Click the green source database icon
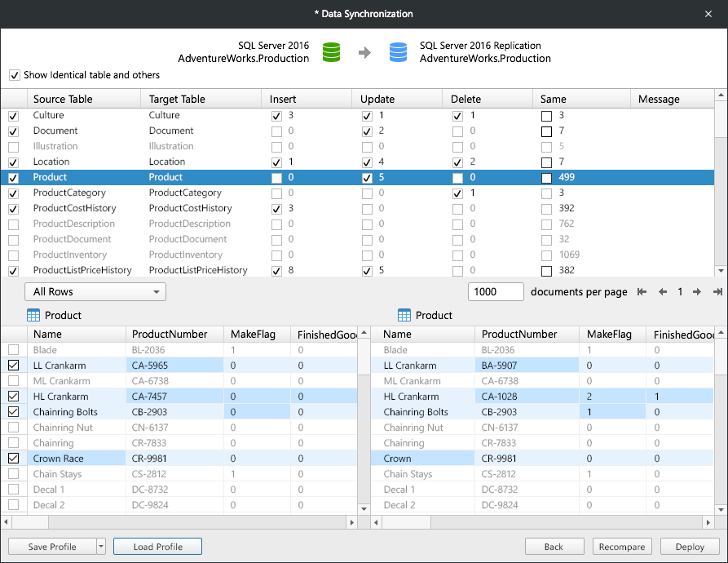Image resolution: width=728 pixels, height=563 pixels. coord(331,52)
